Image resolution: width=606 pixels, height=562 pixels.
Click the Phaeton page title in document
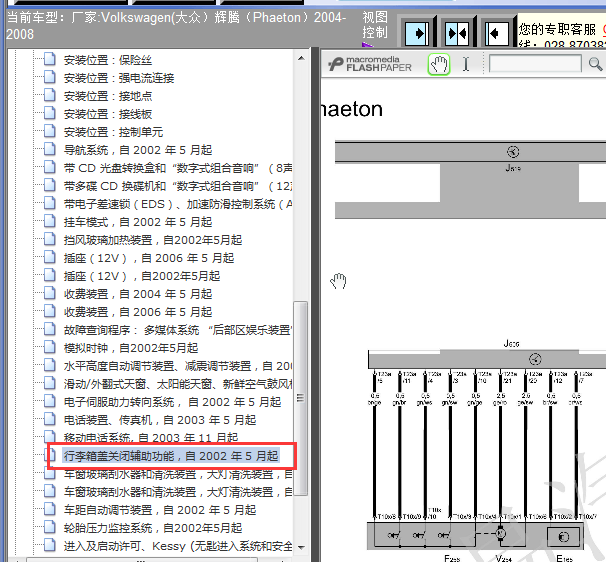352,109
